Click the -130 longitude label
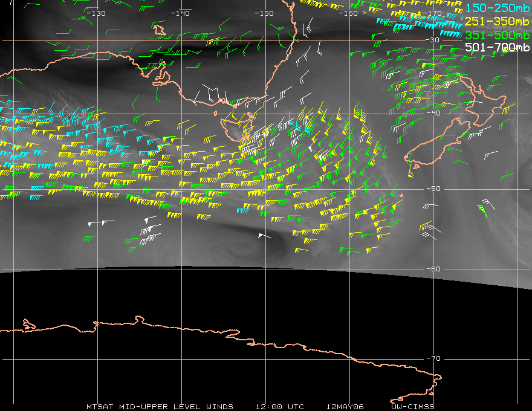Viewport: 532px width, 411px height. (x=96, y=13)
